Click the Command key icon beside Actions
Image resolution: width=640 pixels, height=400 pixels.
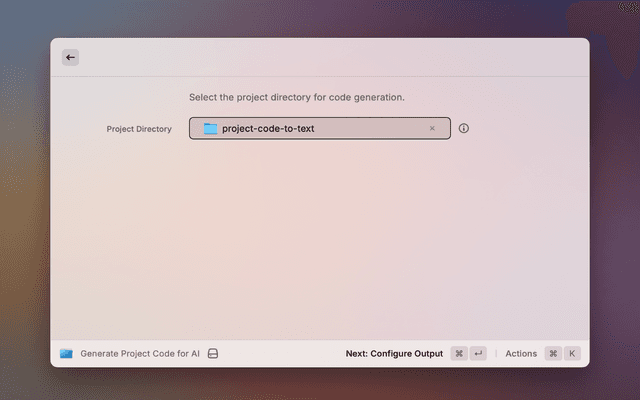[x=553, y=353]
